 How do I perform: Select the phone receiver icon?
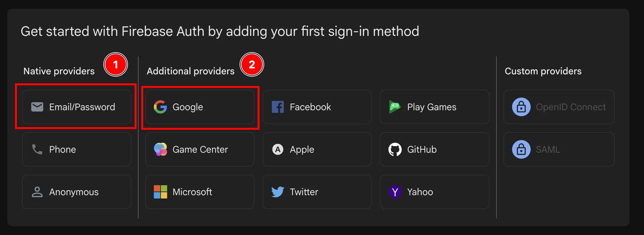pos(37,149)
